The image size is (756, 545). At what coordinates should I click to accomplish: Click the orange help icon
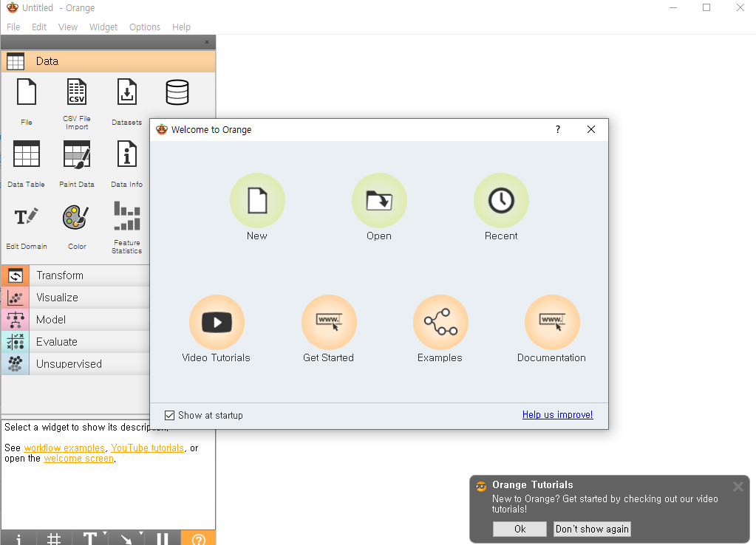198,538
